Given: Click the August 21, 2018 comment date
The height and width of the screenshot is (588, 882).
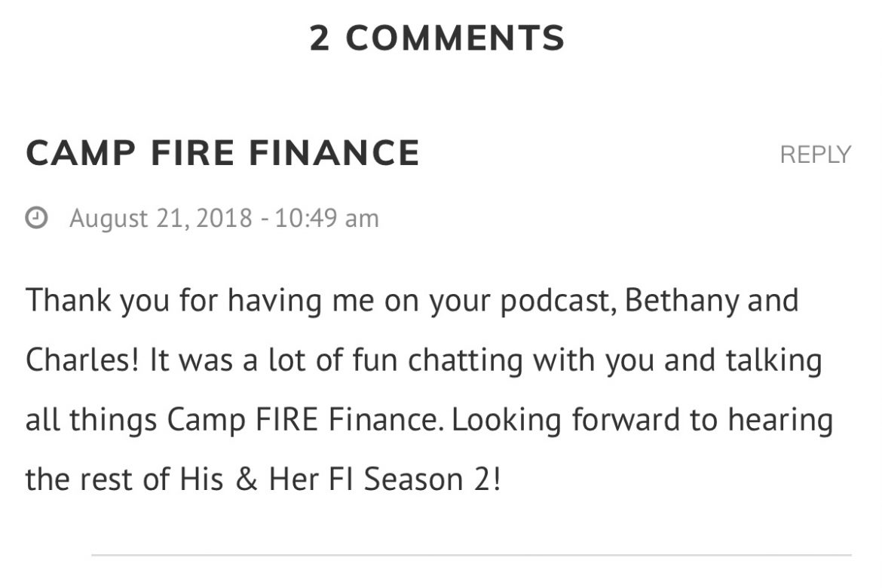Looking at the screenshot, I should (x=161, y=219).
